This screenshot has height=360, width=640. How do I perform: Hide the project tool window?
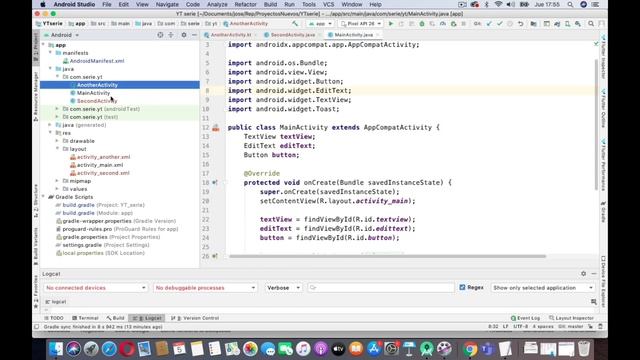coord(194,35)
